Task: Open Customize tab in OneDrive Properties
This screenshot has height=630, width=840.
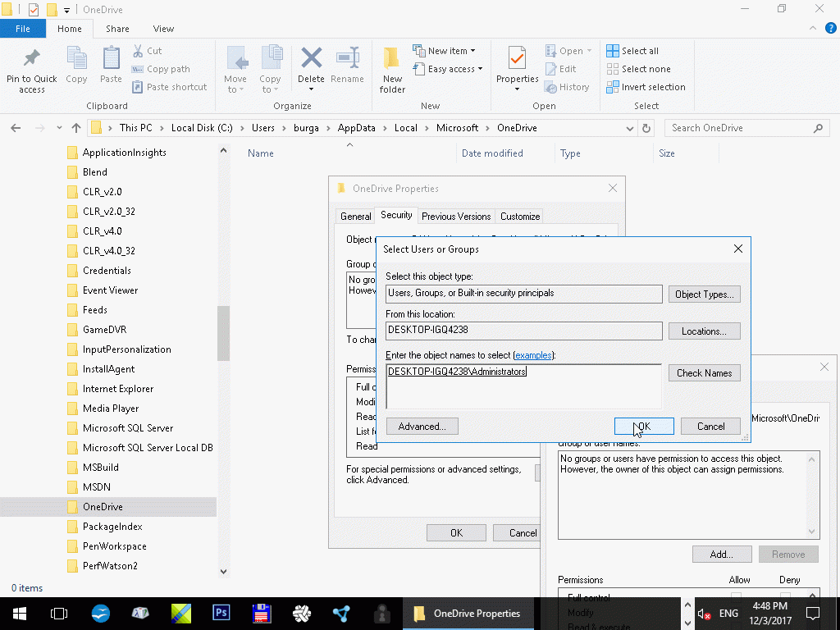Action: 519,217
